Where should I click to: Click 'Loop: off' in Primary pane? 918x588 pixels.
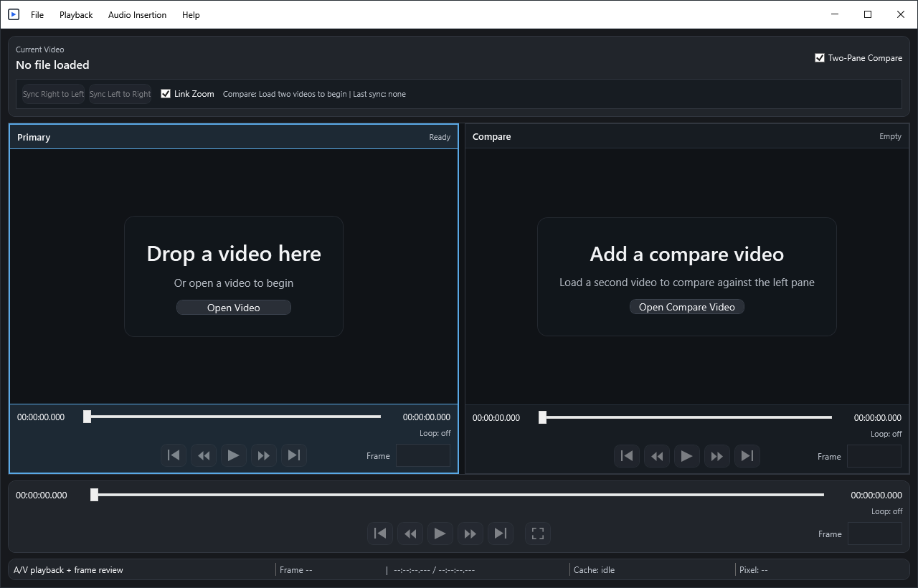435,433
